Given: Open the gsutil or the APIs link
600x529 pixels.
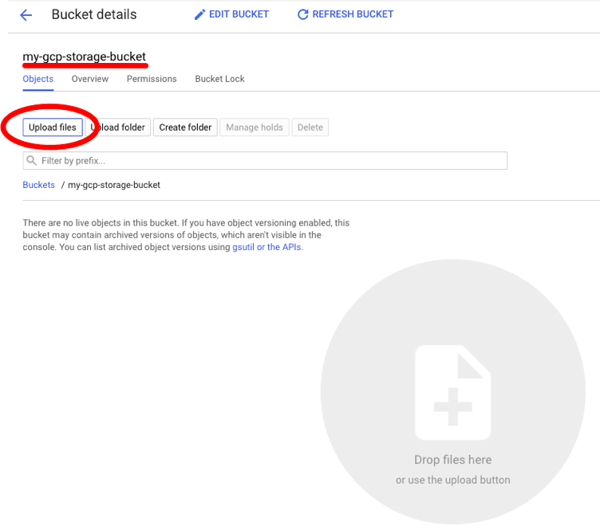Looking at the screenshot, I should click(267, 247).
